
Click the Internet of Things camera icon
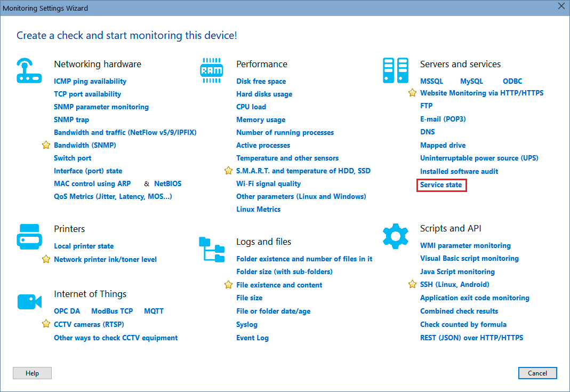29,301
